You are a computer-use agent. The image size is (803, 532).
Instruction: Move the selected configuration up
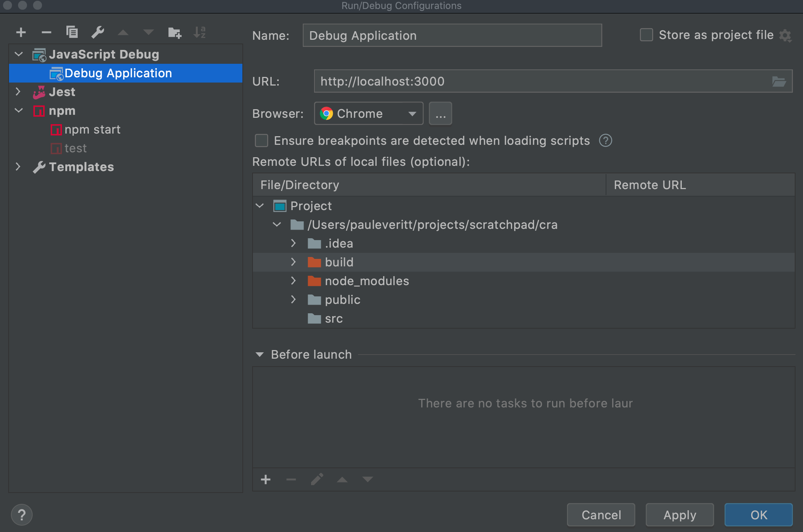click(x=123, y=32)
